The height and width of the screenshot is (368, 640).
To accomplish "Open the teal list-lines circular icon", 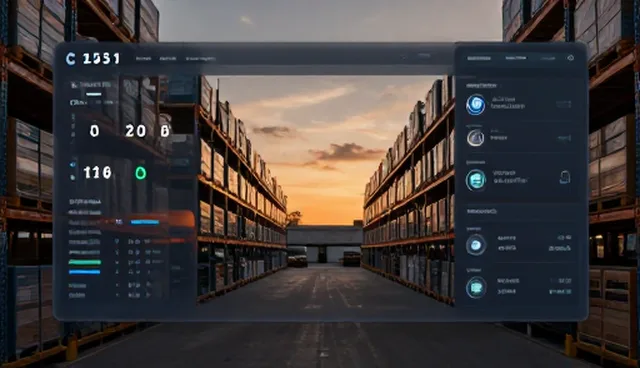I will [x=476, y=180].
